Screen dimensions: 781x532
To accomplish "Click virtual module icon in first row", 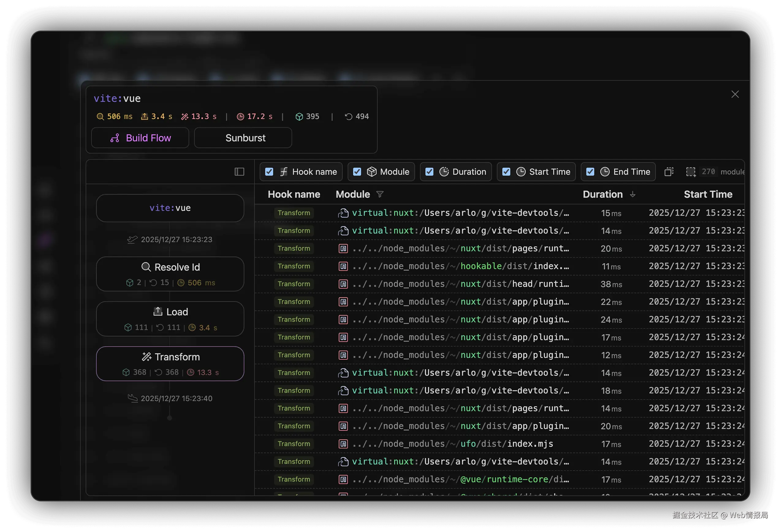I will point(343,213).
